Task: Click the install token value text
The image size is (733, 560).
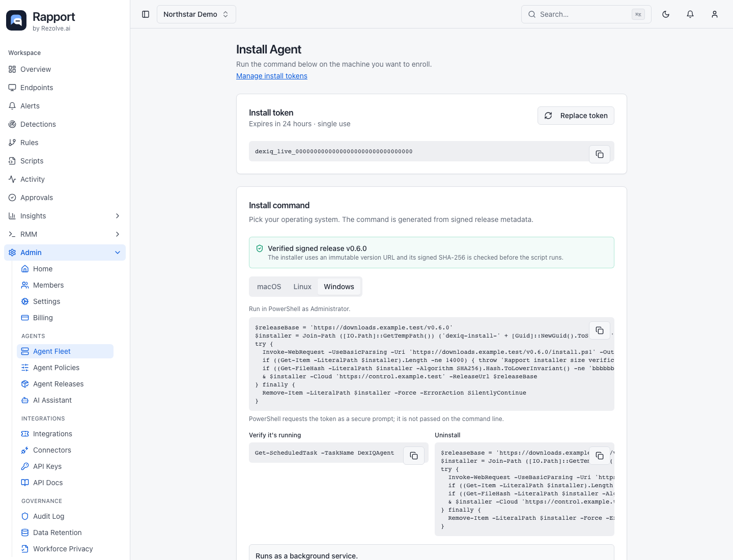Action: click(334, 151)
